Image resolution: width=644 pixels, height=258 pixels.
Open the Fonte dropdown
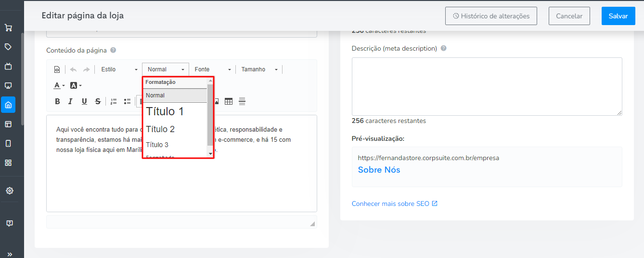(213, 69)
